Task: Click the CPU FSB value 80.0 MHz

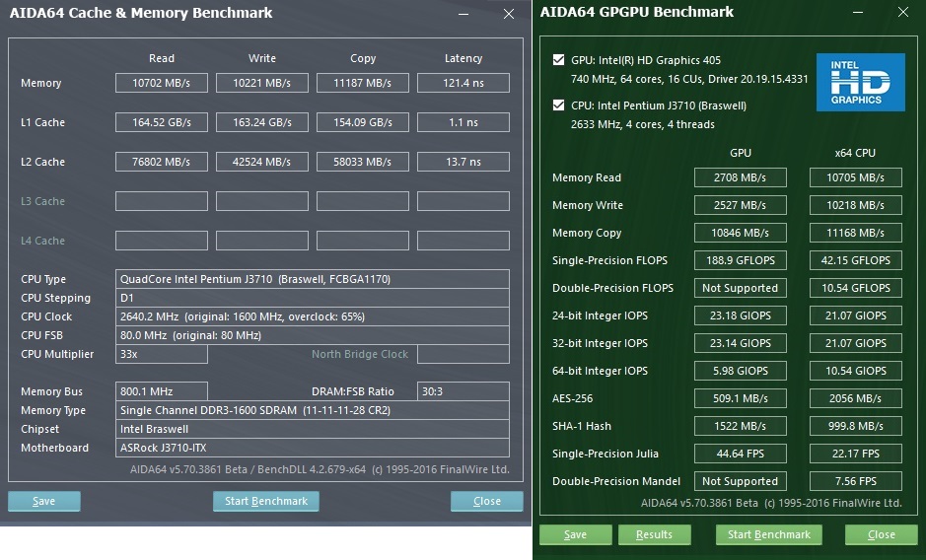Action: [x=313, y=335]
